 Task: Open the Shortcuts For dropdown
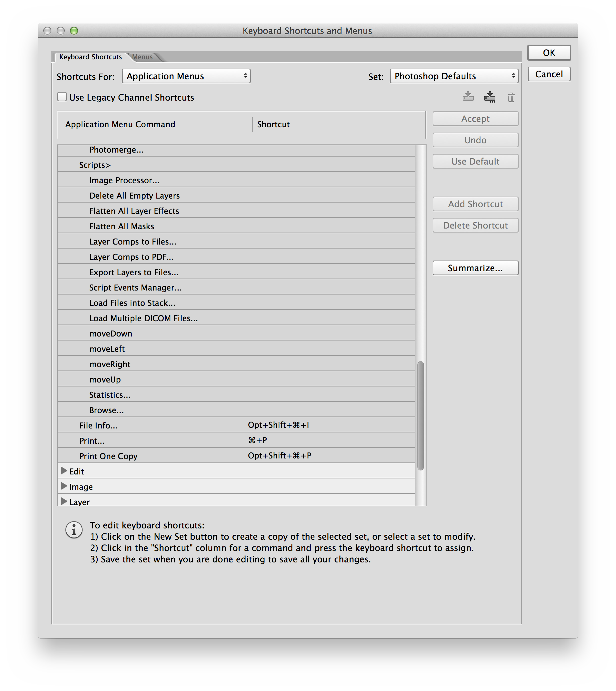[x=186, y=76]
